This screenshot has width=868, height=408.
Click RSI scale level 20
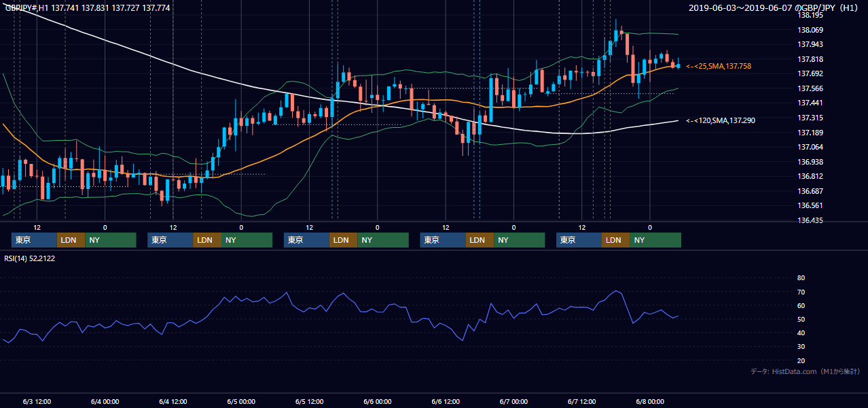click(x=801, y=360)
